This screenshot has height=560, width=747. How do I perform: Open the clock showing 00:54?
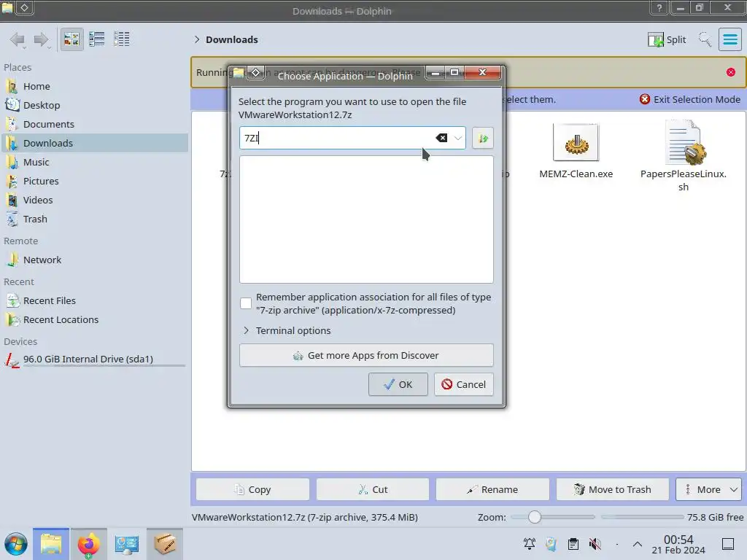pyautogui.click(x=678, y=544)
